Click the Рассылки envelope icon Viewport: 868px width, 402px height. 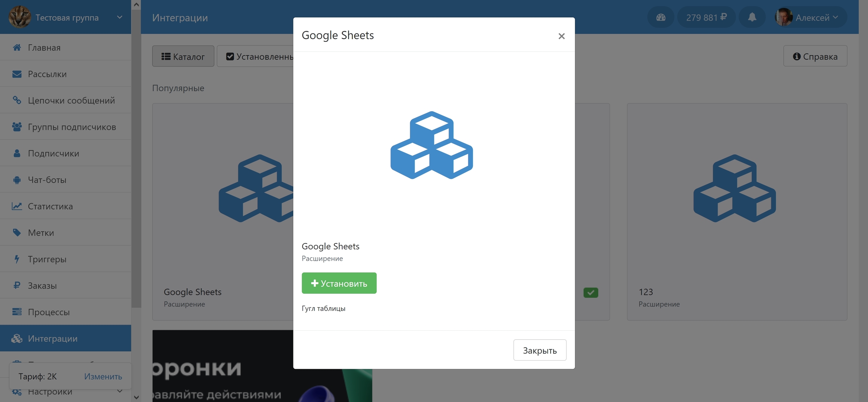click(17, 74)
